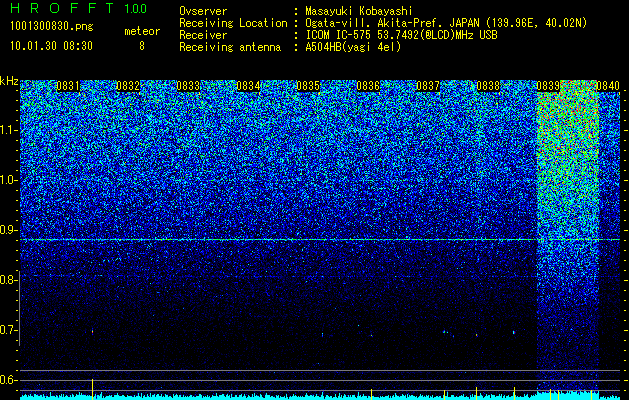629x400 pixels.
Task: Click the name Masayuki Kobayashi
Action: [359, 11]
